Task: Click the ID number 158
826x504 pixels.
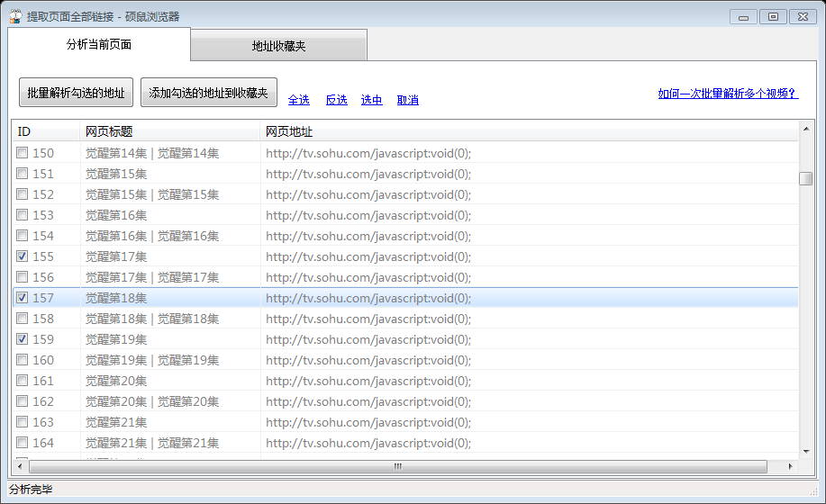Action: 43,319
